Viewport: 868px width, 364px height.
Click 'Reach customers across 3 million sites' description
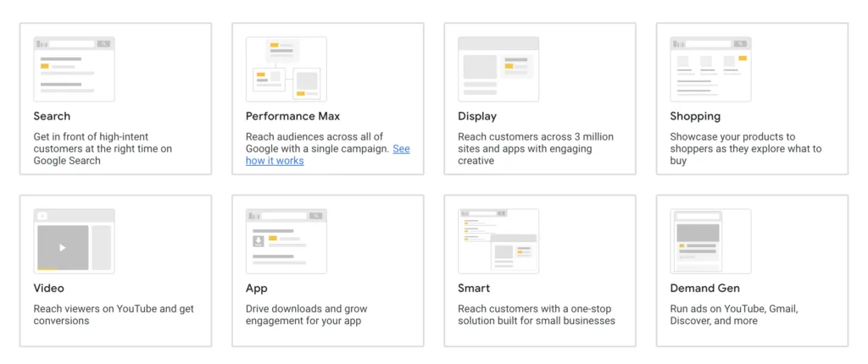pyautogui.click(x=536, y=149)
